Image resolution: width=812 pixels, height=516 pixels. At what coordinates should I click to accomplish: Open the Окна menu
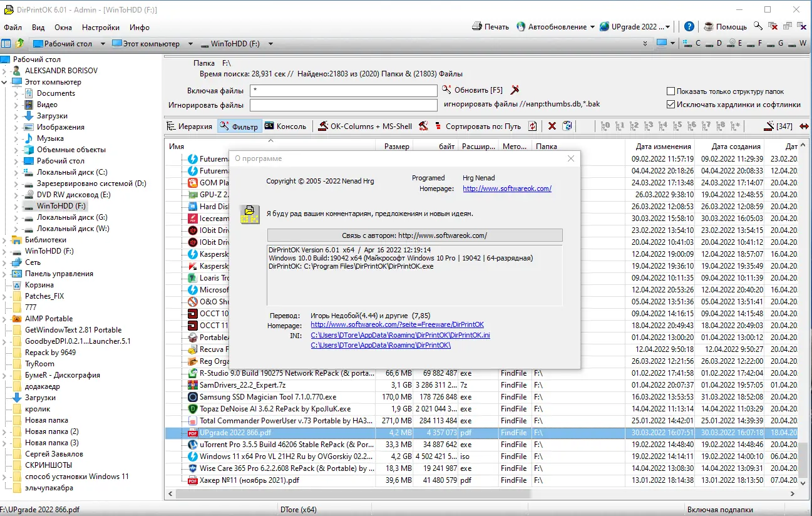[x=63, y=28]
